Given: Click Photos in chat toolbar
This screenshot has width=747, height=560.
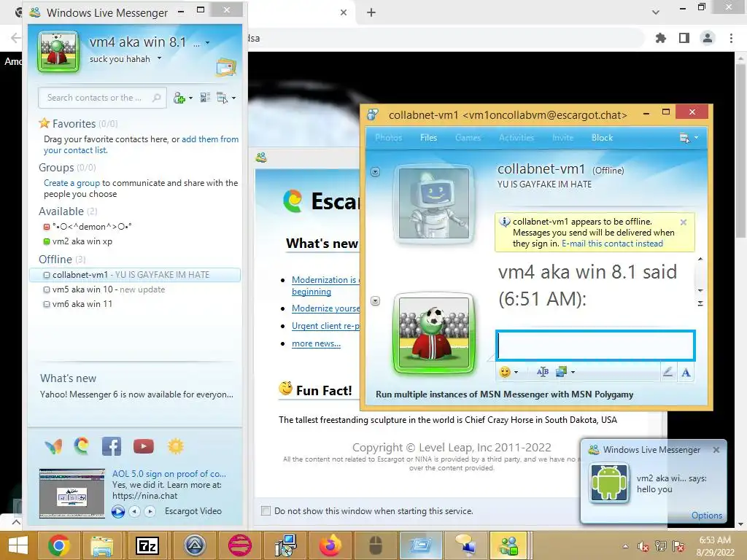Looking at the screenshot, I should pos(388,138).
